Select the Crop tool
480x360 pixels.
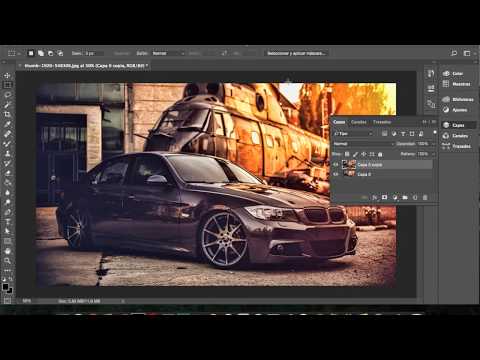(x=7, y=114)
